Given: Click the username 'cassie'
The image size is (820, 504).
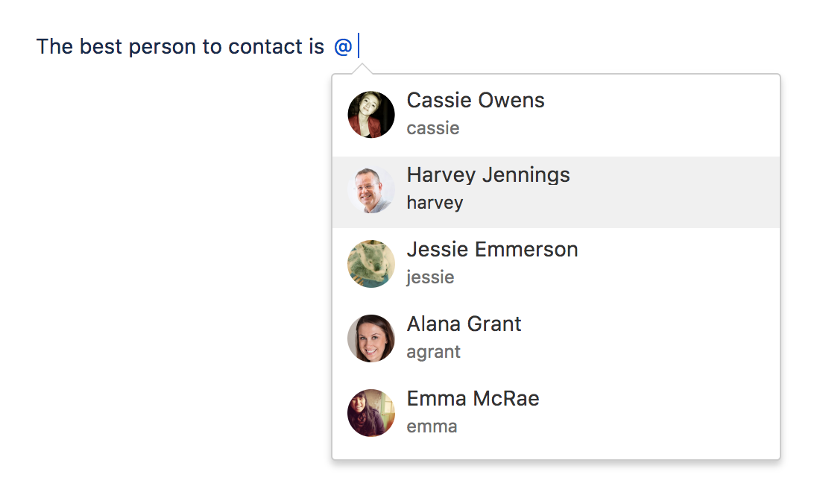Looking at the screenshot, I should tap(433, 128).
